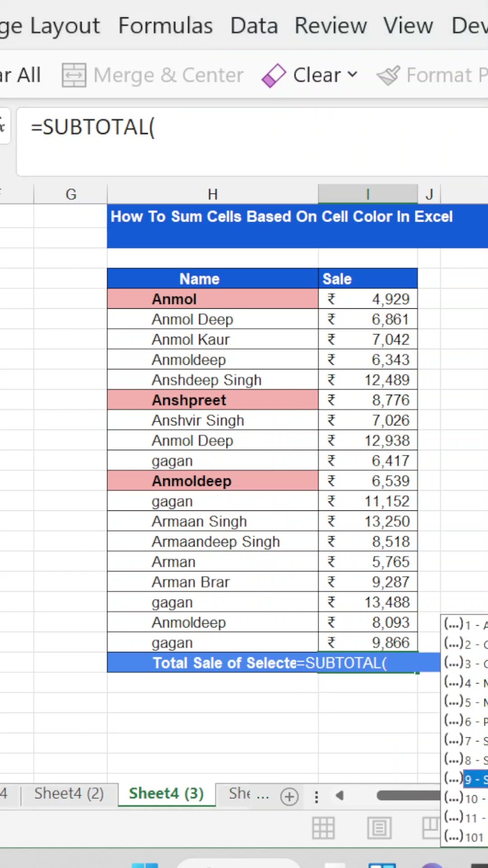Click the Clear eraser icon
The width and height of the screenshot is (488, 868).
pyautogui.click(x=274, y=75)
